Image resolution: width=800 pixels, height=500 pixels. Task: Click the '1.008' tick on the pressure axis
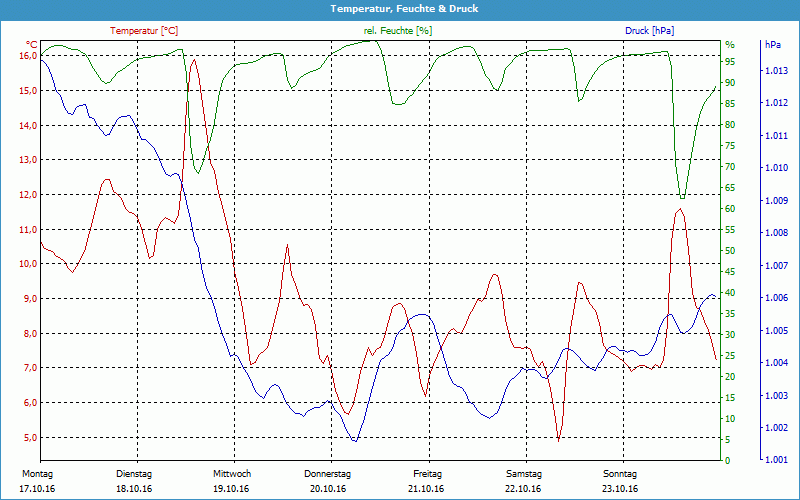[x=777, y=233]
